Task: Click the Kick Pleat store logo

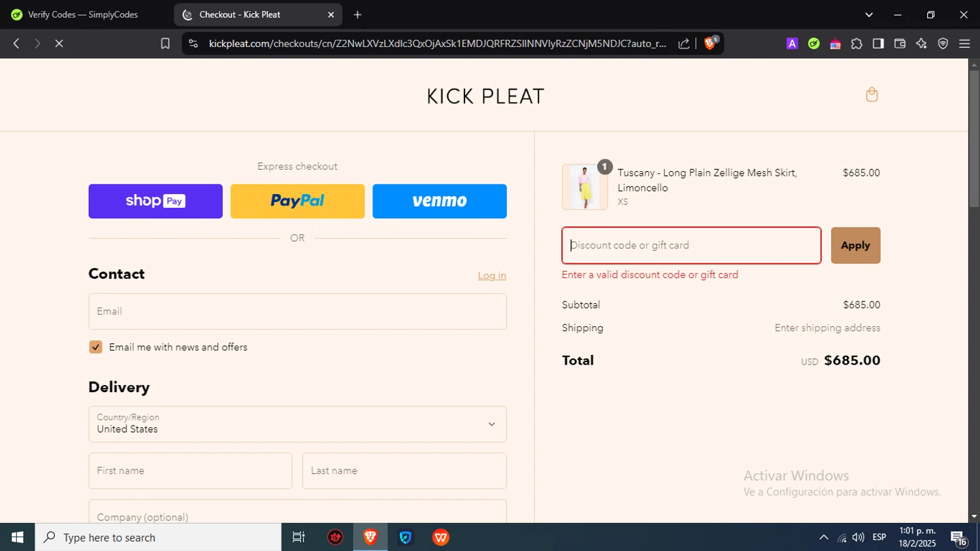Action: [x=485, y=97]
